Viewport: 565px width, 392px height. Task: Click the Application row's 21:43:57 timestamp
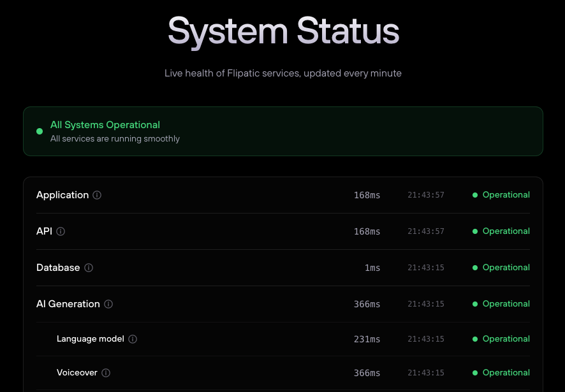tap(426, 195)
